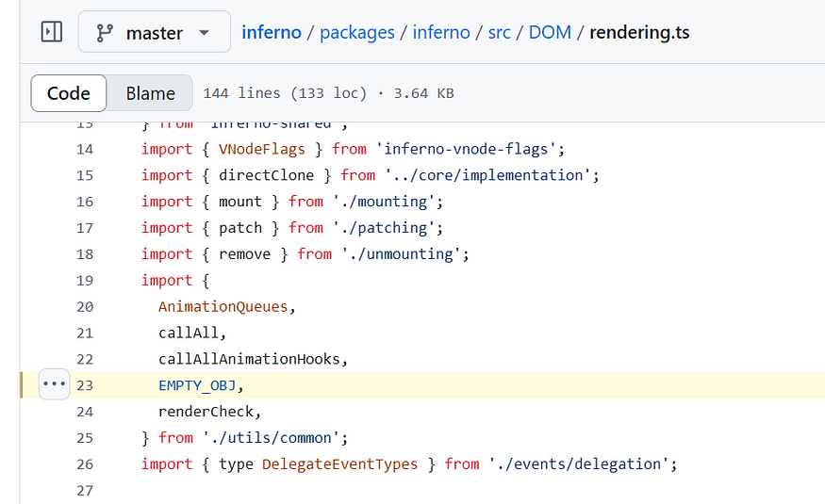Open the master branch dropdown

(155, 32)
